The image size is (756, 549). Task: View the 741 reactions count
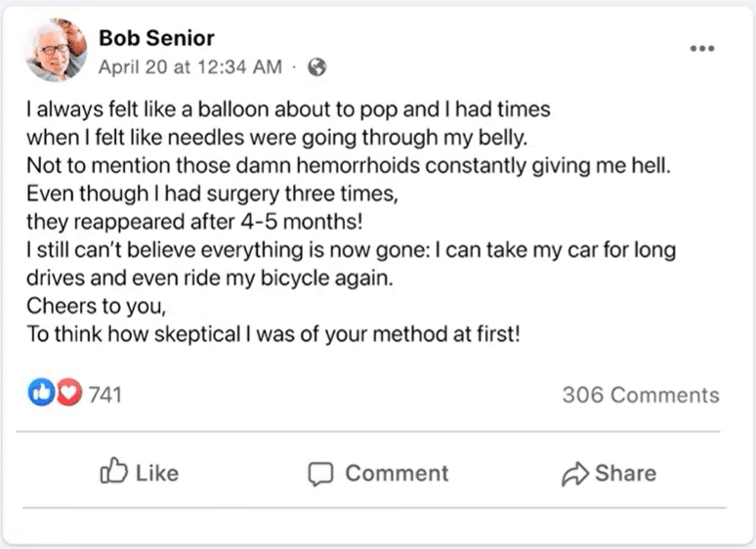click(105, 396)
